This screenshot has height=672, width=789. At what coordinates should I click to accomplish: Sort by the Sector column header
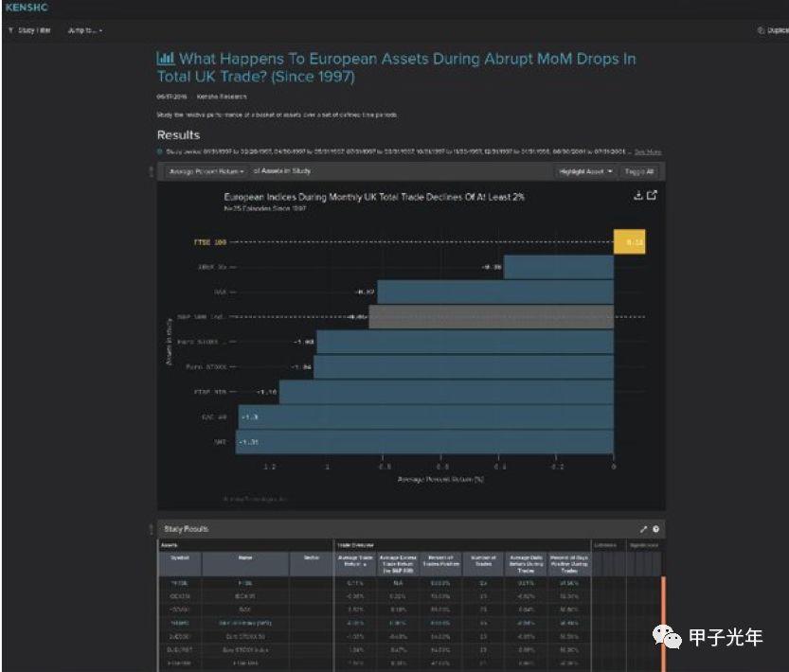pos(312,564)
